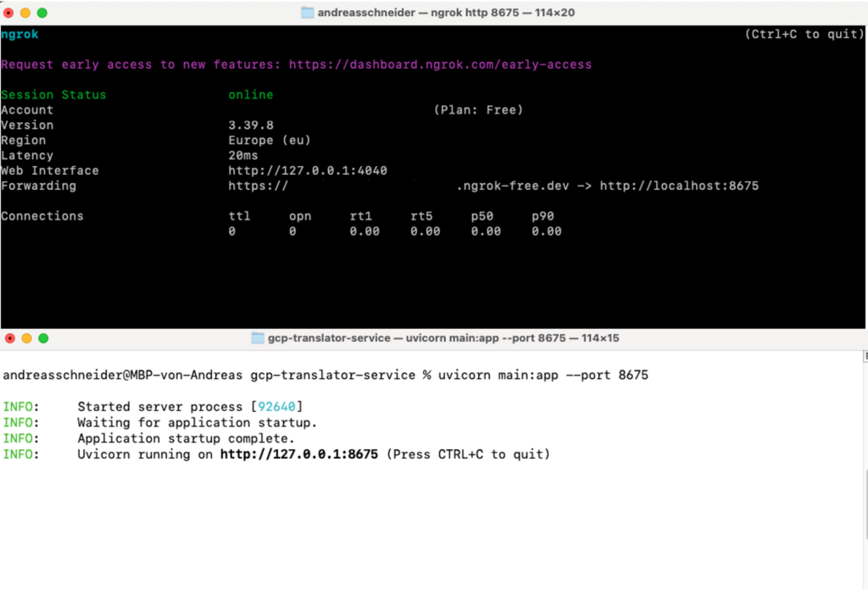Click the 'Waiting for application startup.' line
The height and width of the screenshot is (590, 868).
[x=197, y=423]
